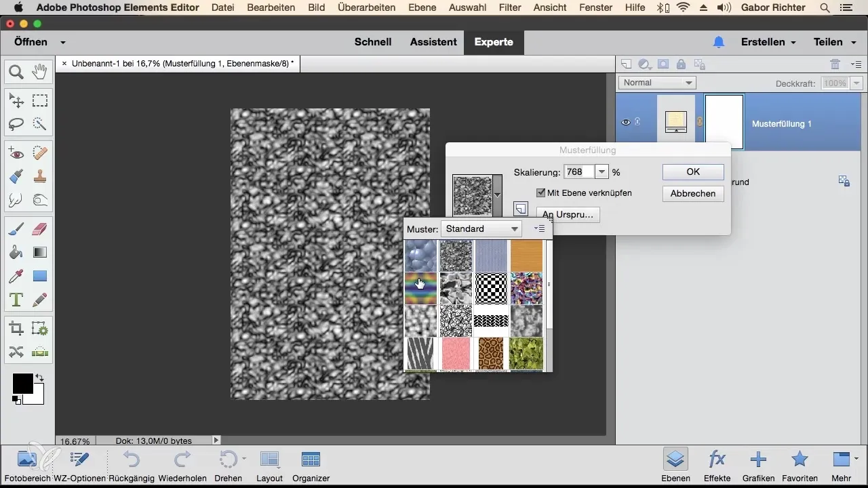Select the blue Rectangle shape tool
868x488 pixels.
[x=39, y=276]
